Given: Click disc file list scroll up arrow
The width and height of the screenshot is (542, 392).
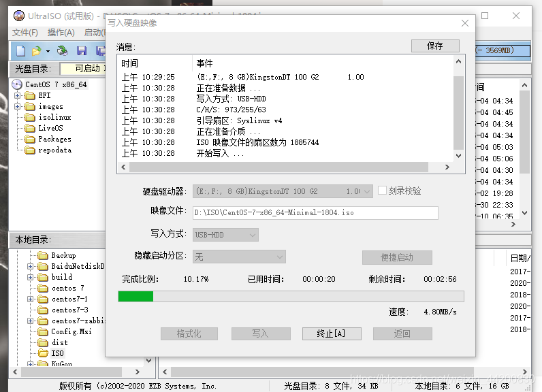Looking at the screenshot, I should pos(524,85).
